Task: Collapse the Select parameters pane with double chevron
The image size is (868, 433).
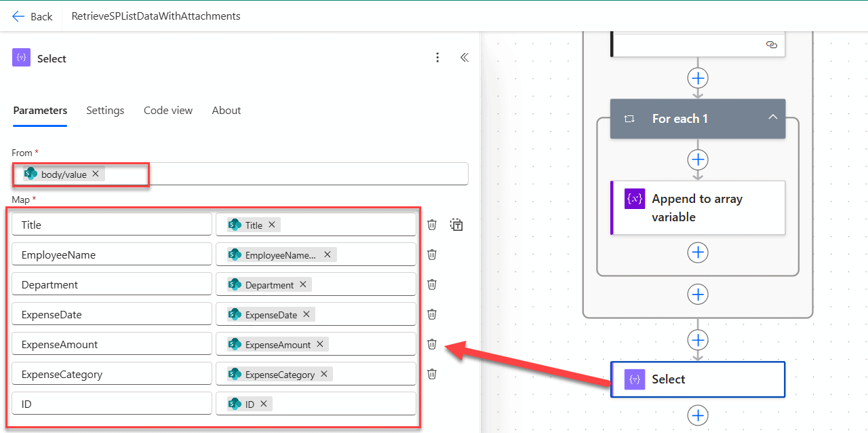Action: (464, 58)
